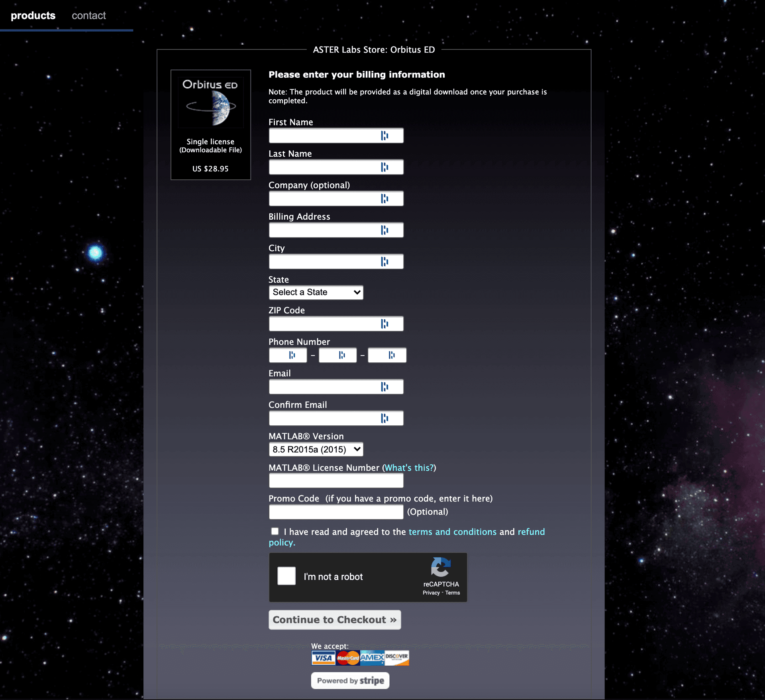This screenshot has width=765, height=700.
Task: Click autofill icon in Company field
Action: coord(384,199)
